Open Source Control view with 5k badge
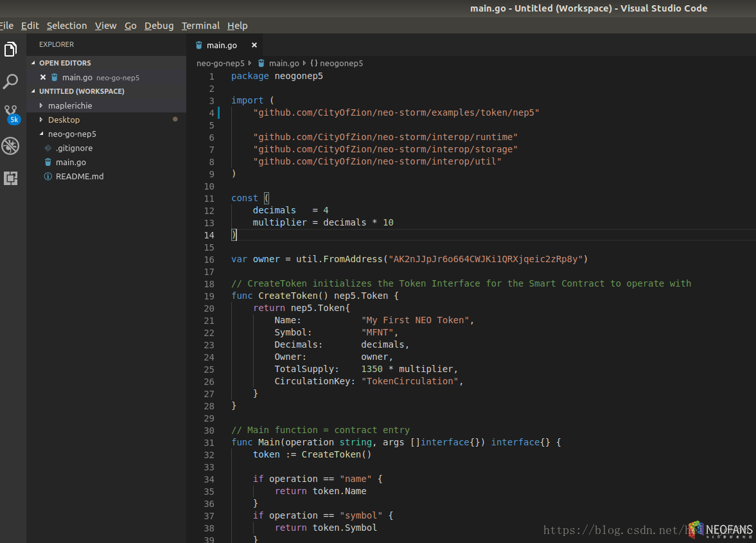The height and width of the screenshot is (543, 756). [12, 115]
